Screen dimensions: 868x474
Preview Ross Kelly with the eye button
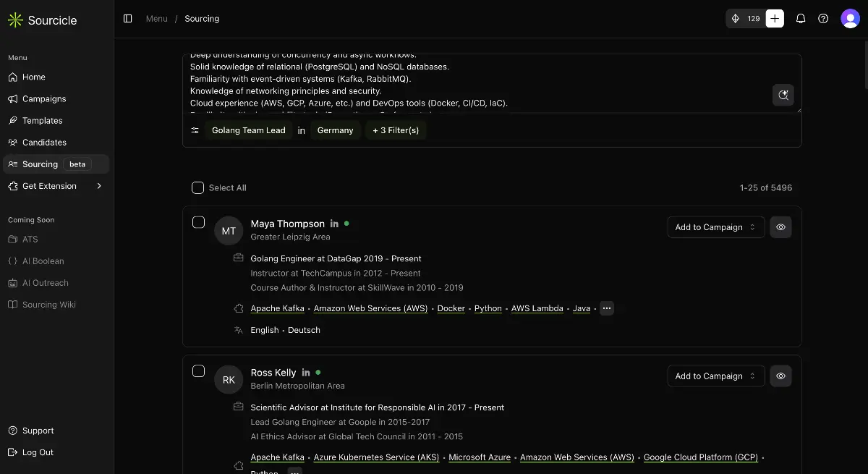point(780,376)
